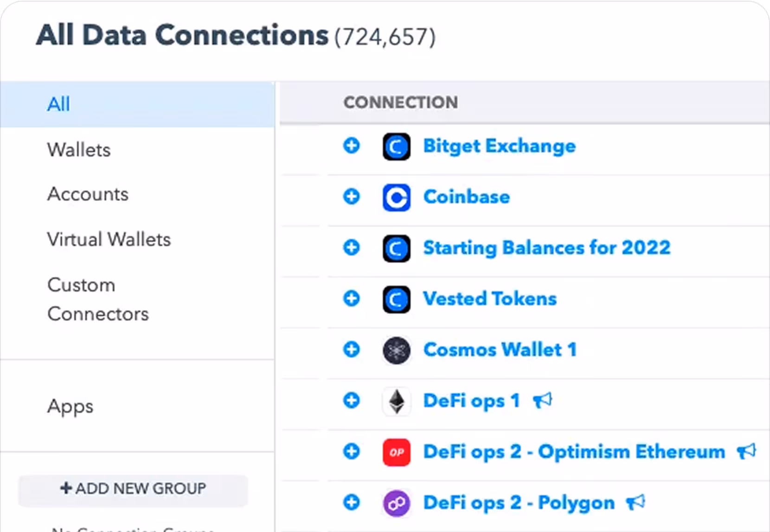
Task: Click the Starting Balances for 2022 logo icon
Action: (x=397, y=249)
